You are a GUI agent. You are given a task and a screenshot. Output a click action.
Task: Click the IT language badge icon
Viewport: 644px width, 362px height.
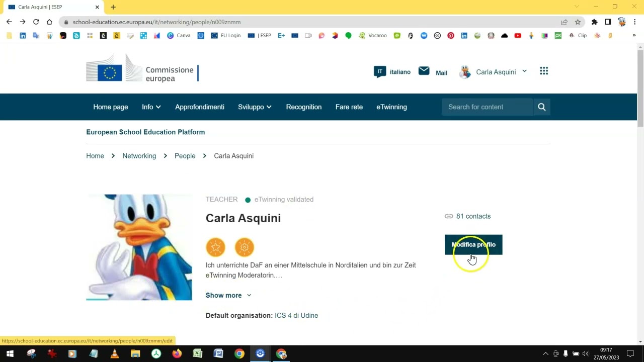coord(380,71)
